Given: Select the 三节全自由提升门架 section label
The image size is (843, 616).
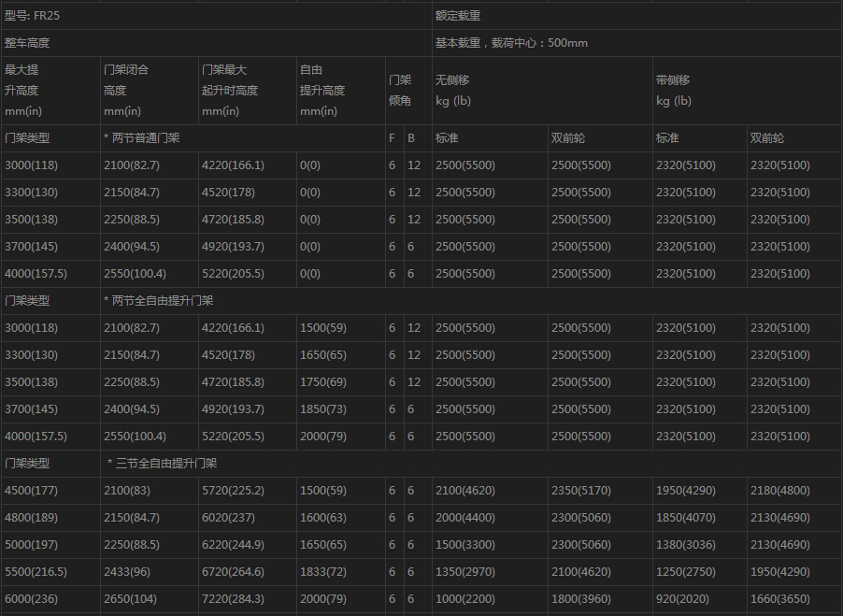Looking at the screenshot, I should click(x=166, y=464).
